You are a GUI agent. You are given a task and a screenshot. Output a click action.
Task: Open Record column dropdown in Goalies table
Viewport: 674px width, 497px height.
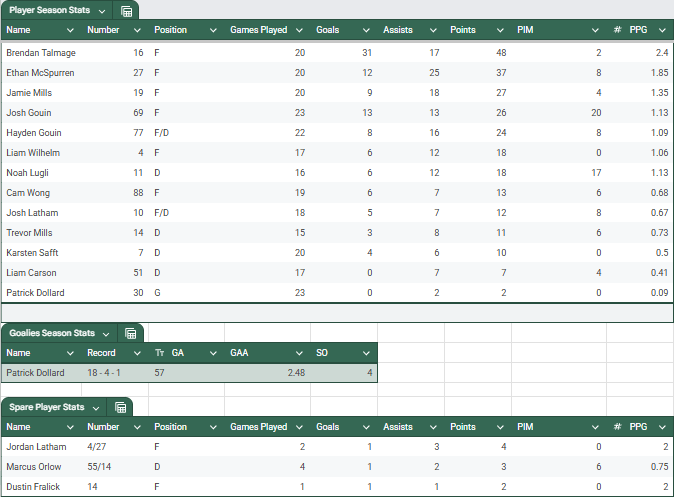click(x=138, y=353)
